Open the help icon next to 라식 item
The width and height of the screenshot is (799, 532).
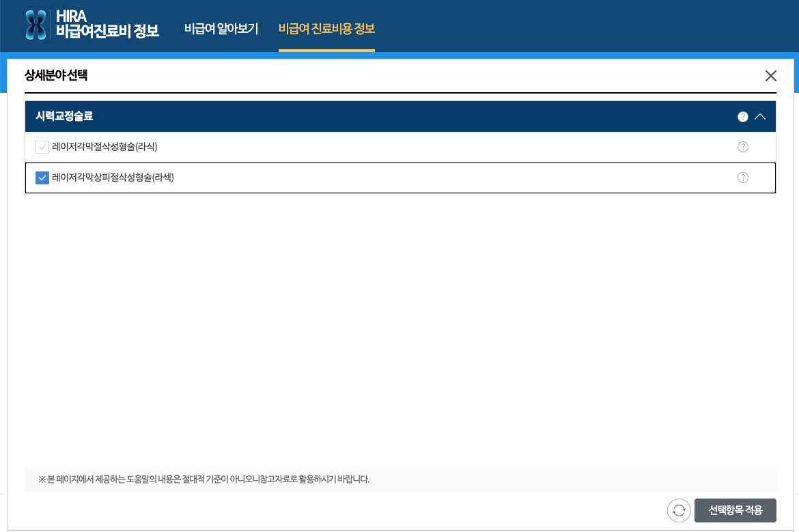(742, 146)
